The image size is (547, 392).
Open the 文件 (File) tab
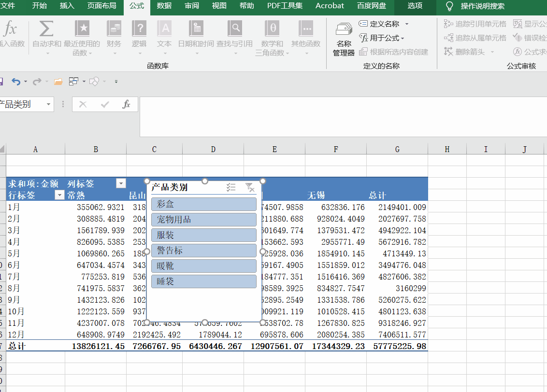[8, 6]
